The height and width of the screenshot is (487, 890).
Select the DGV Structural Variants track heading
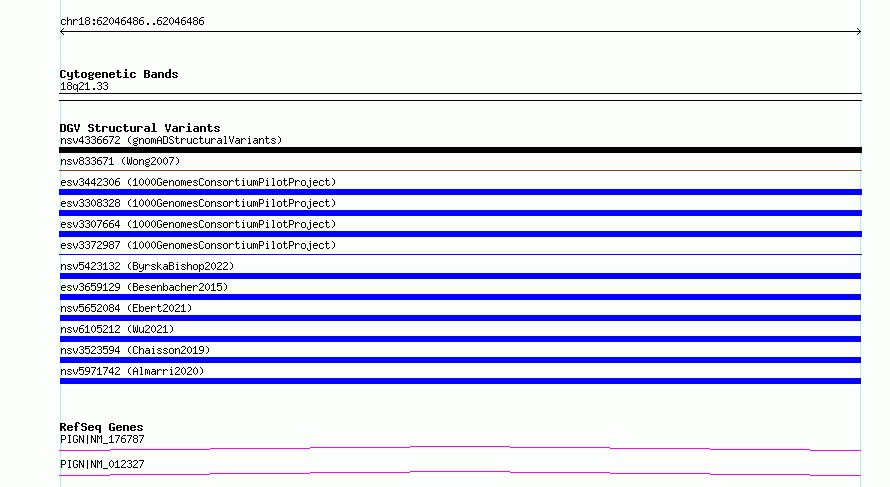tap(140, 128)
